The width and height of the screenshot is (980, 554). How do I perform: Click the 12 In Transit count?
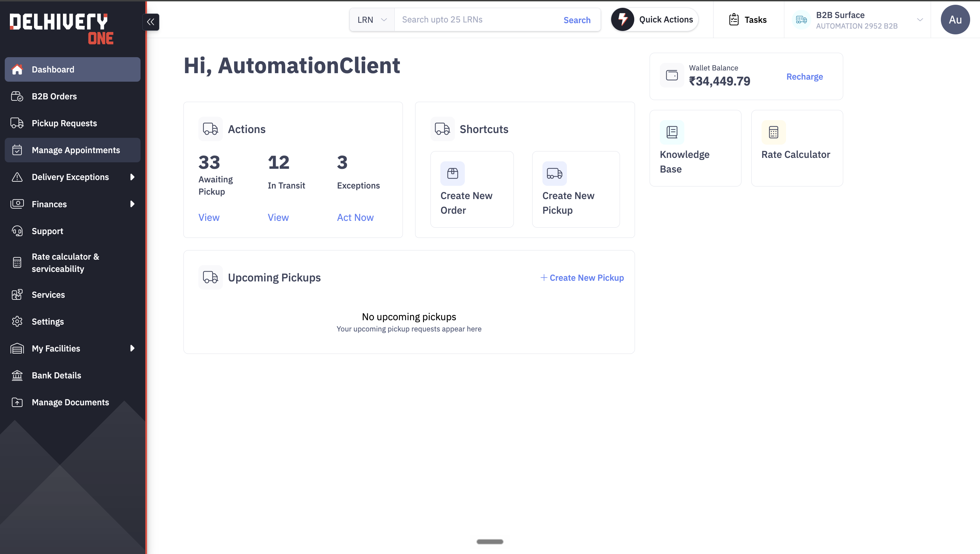pyautogui.click(x=278, y=162)
